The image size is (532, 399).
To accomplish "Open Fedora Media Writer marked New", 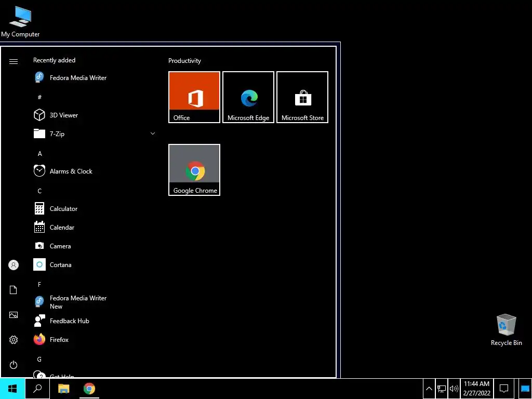I will 94,302.
